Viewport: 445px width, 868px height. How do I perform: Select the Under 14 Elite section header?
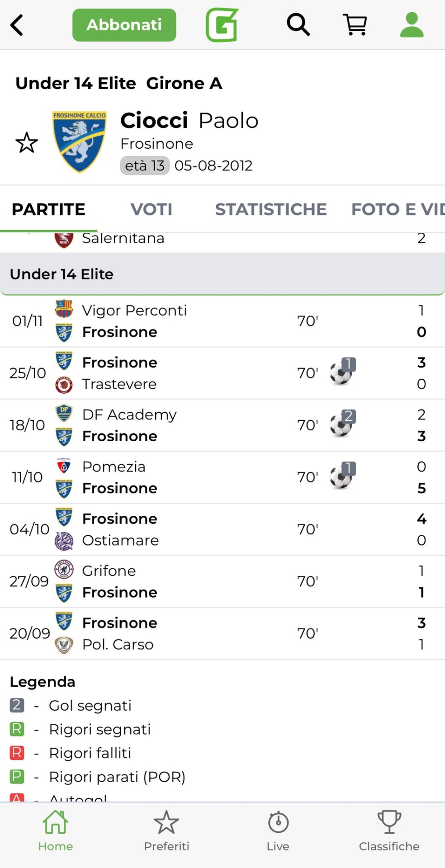pyautogui.click(x=222, y=274)
